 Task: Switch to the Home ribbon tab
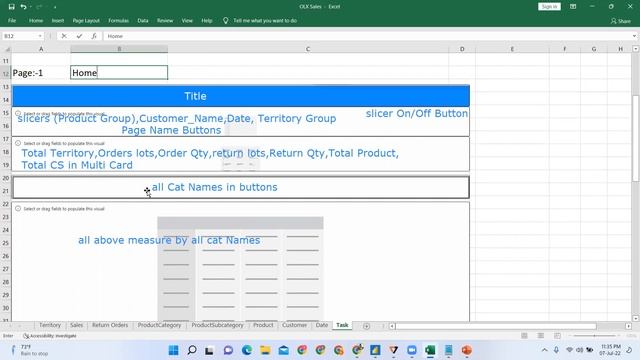(x=36, y=20)
